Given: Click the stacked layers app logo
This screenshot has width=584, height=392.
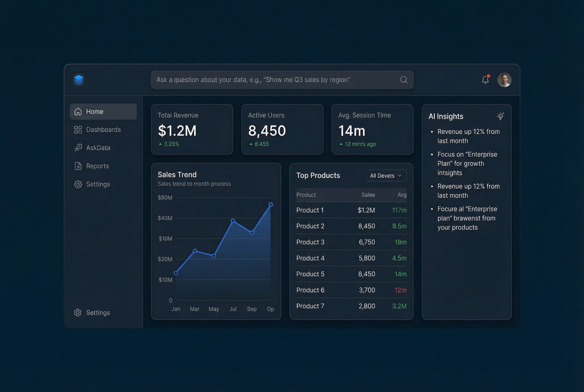Looking at the screenshot, I should click(79, 80).
